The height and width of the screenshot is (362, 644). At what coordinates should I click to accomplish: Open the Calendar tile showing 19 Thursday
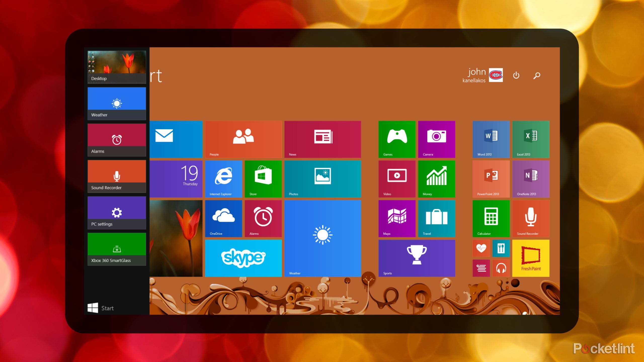[x=176, y=179]
